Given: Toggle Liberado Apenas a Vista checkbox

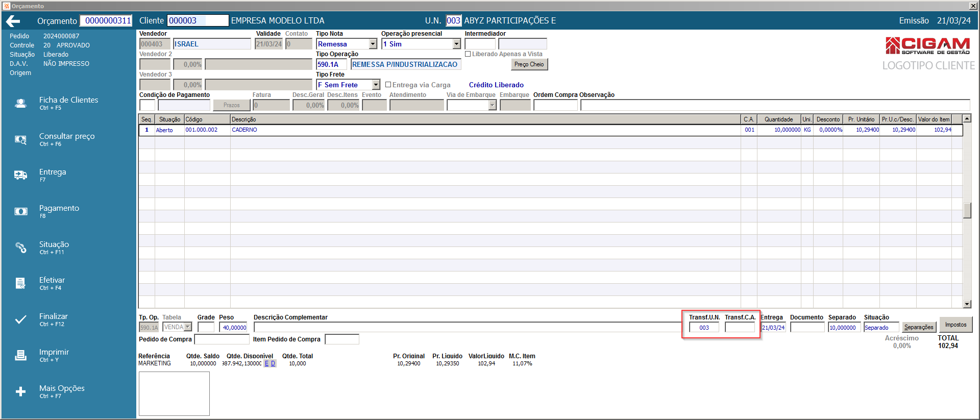Looking at the screenshot, I should [468, 54].
